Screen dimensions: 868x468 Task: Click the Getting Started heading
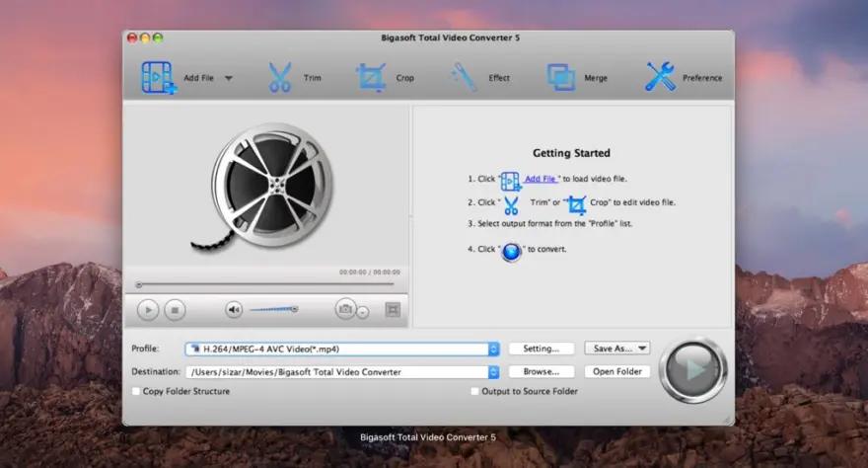coord(571,153)
